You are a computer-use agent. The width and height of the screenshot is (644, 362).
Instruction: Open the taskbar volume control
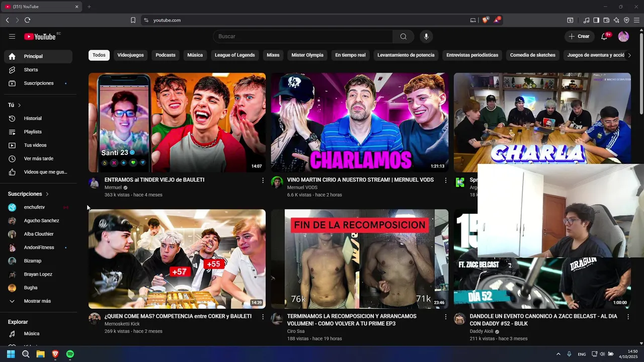(603, 354)
